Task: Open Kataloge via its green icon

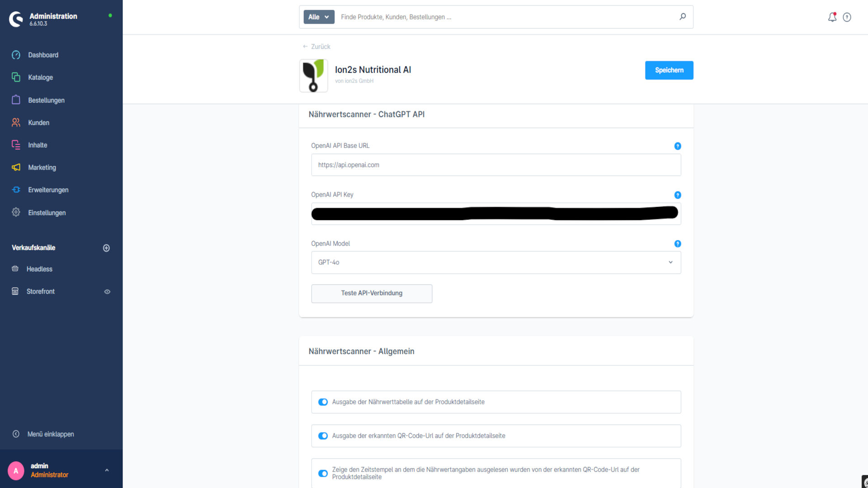Action: pos(16,77)
